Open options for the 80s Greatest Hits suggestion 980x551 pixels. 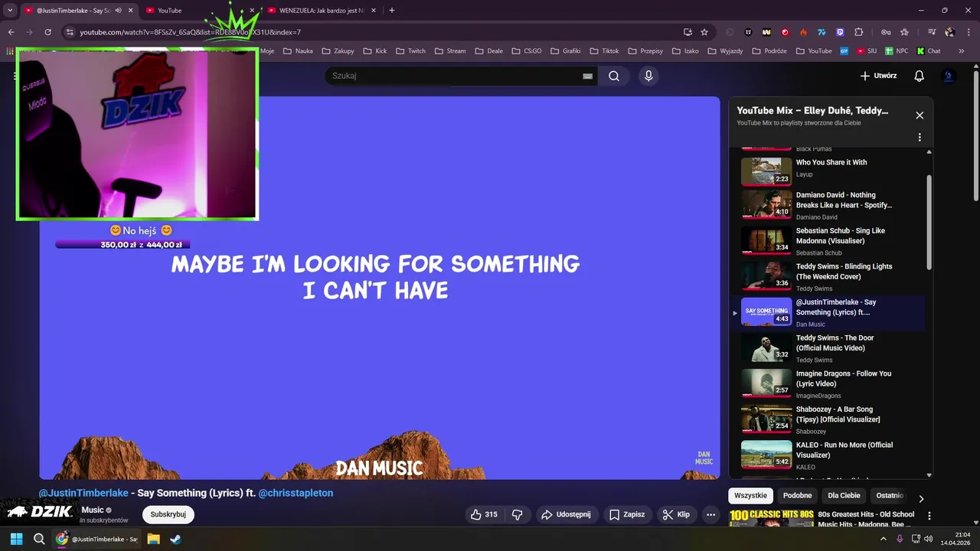click(x=929, y=516)
